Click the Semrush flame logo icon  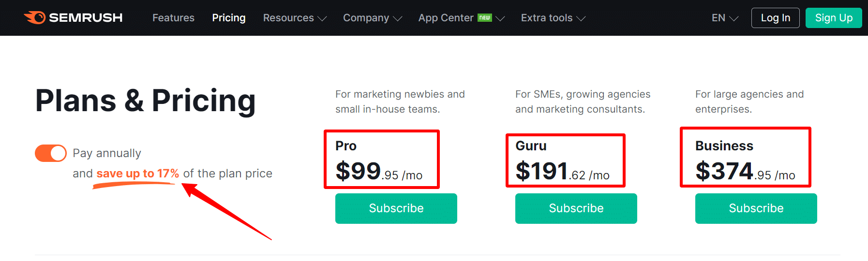tap(35, 17)
